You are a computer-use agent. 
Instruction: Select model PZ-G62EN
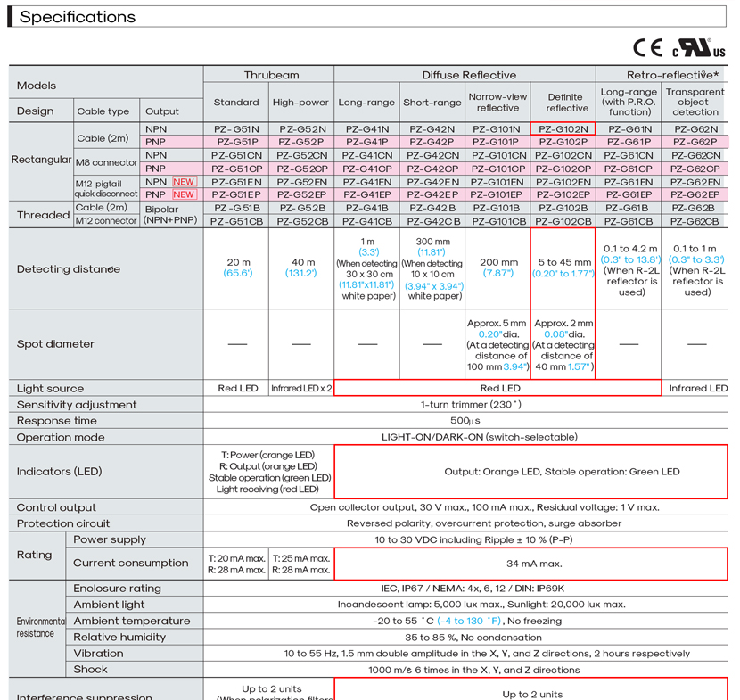click(x=695, y=182)
